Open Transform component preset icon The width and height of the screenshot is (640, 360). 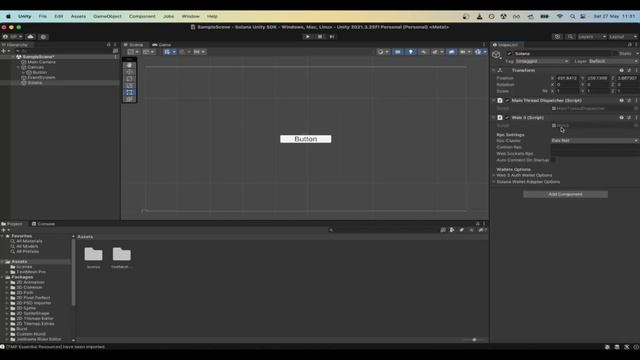point(629,70)
